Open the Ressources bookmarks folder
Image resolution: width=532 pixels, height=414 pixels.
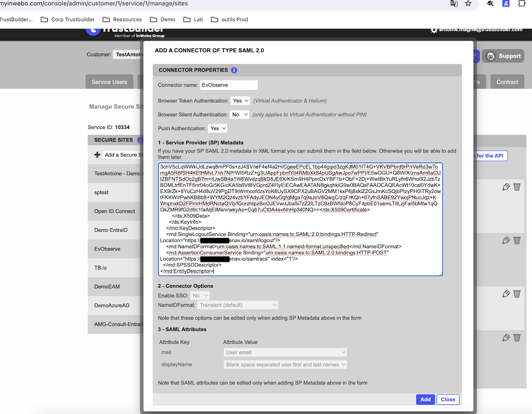[122, 20]
